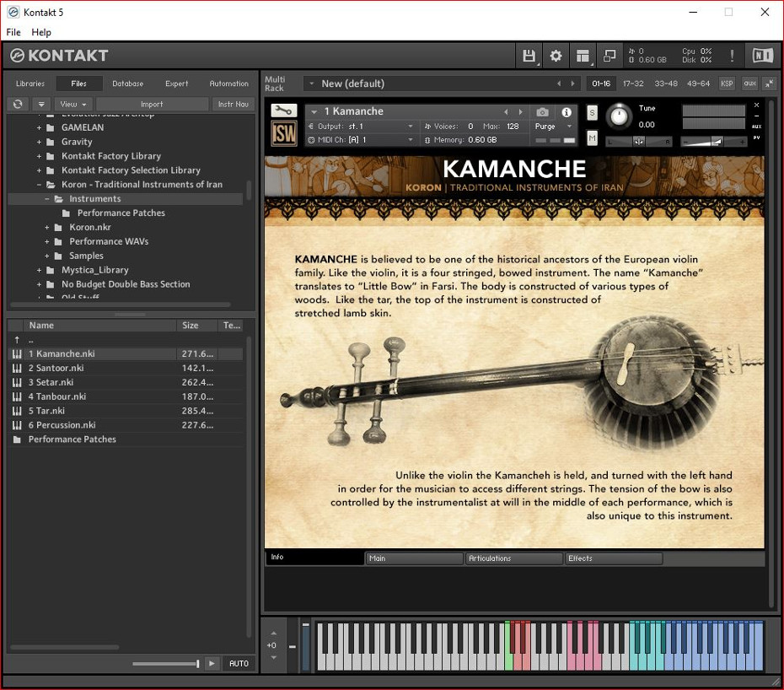Switch to the Libraries tab
The width and height of the screenshot is (784, 690).
[x=30, y=84]
